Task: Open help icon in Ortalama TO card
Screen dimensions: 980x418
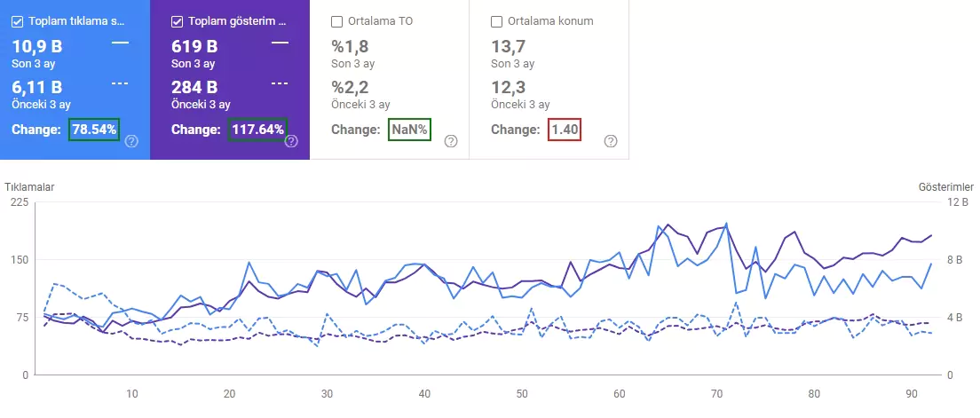Action: 451,141
